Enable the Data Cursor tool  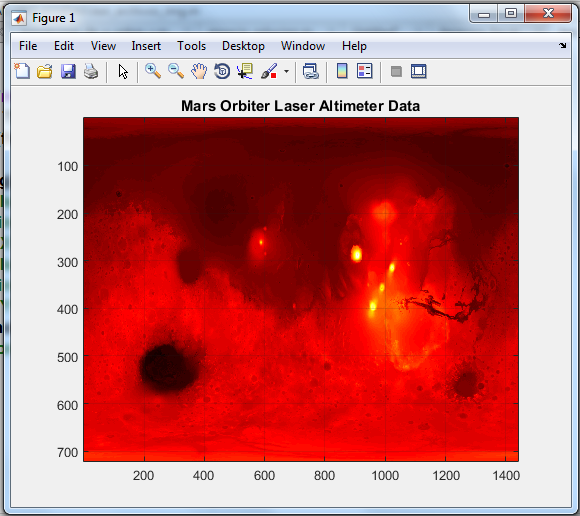tap(245, 71)
